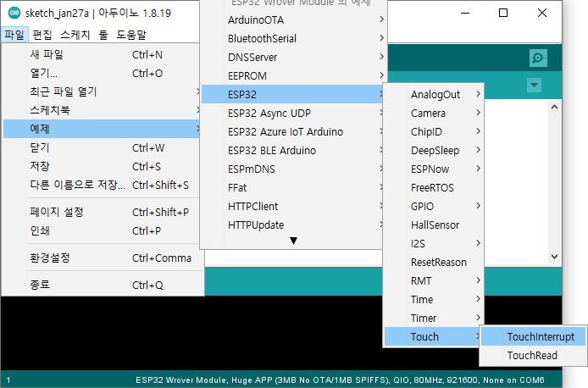588x388 pixels.
Task: Open the ResetReason example
Action: (434, 262)
